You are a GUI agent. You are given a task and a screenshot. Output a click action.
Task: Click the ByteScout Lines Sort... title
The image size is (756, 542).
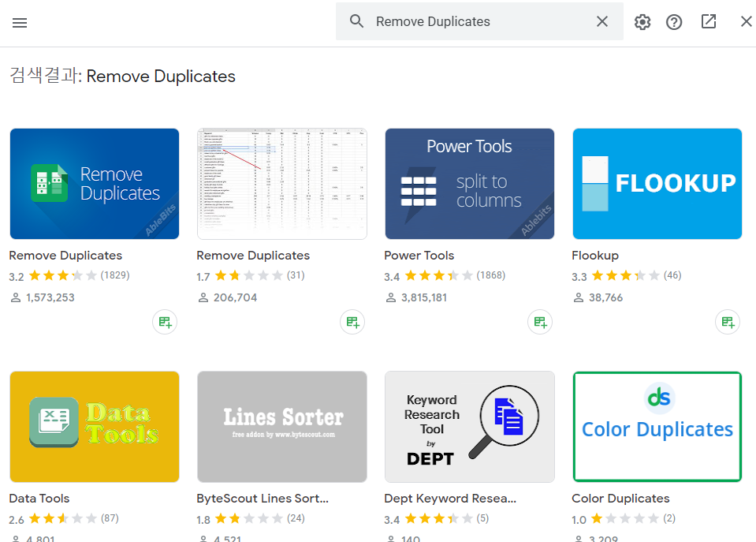[x=263, y=499]
